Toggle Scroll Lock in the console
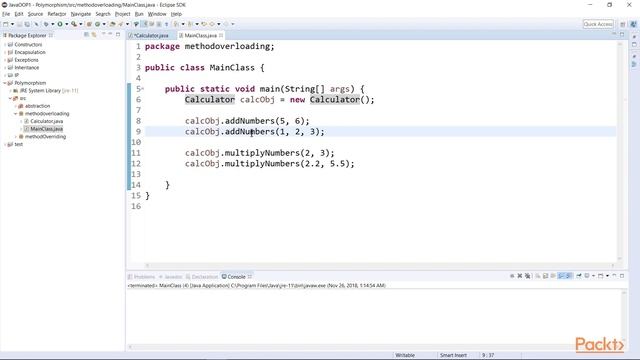Image resolution: width=640 pixels, height=360 pixels. coord(546,276)
